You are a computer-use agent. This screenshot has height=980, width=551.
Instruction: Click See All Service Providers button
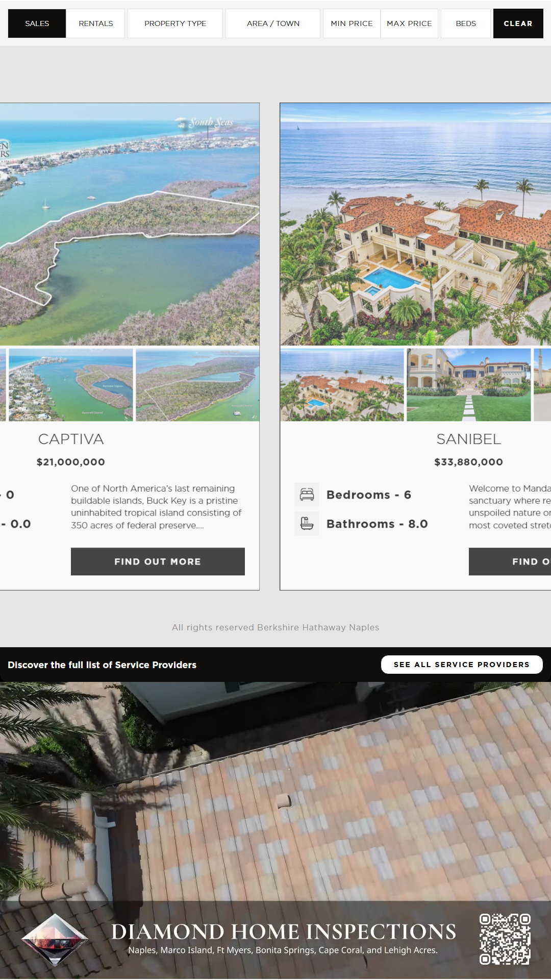pyautogui.click(x=462, y=665)
